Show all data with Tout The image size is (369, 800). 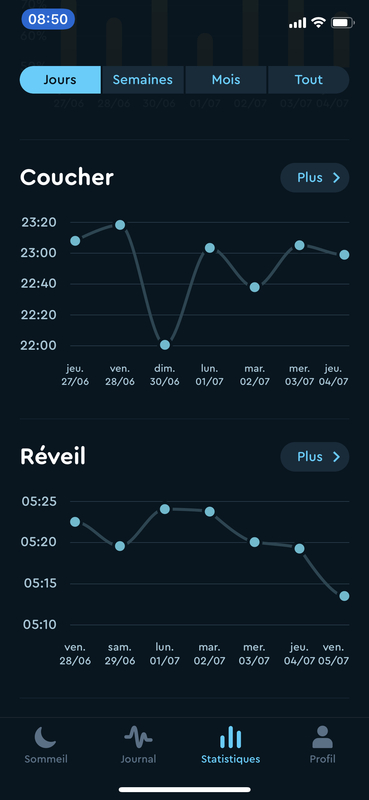(x=308, y=80)
